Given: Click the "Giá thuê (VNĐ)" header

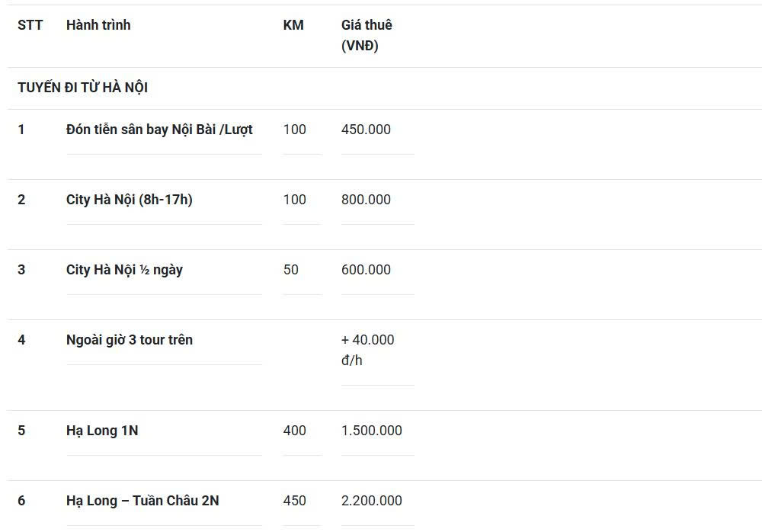Looking at the screenshot, I should (x=367, y=35).
